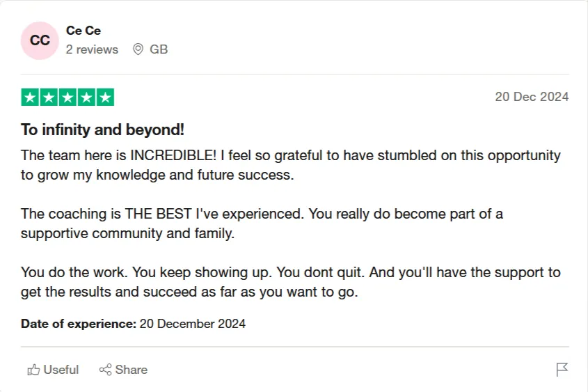Click the second green rating star

click(x=49, y=97)
